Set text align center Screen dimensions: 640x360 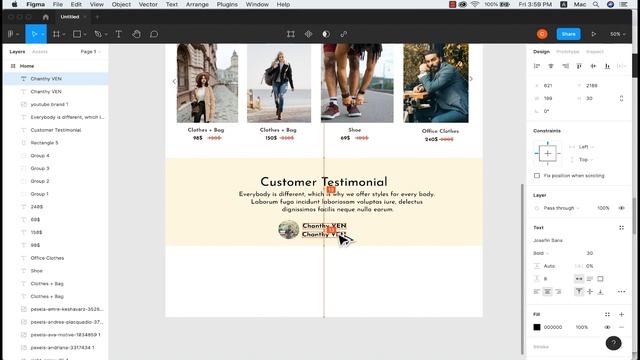pos(547,292)
